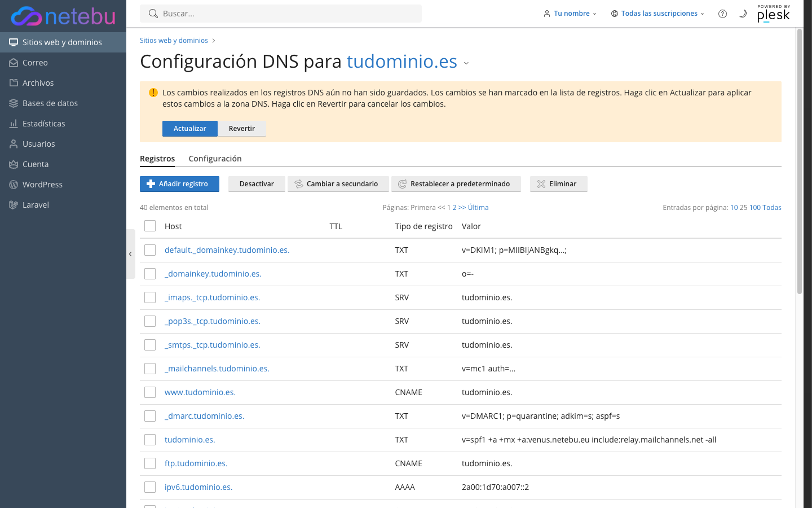This screenshot has width=812, height=508.
Task: Click the Actualizar button
Action: tap(190, 129)
